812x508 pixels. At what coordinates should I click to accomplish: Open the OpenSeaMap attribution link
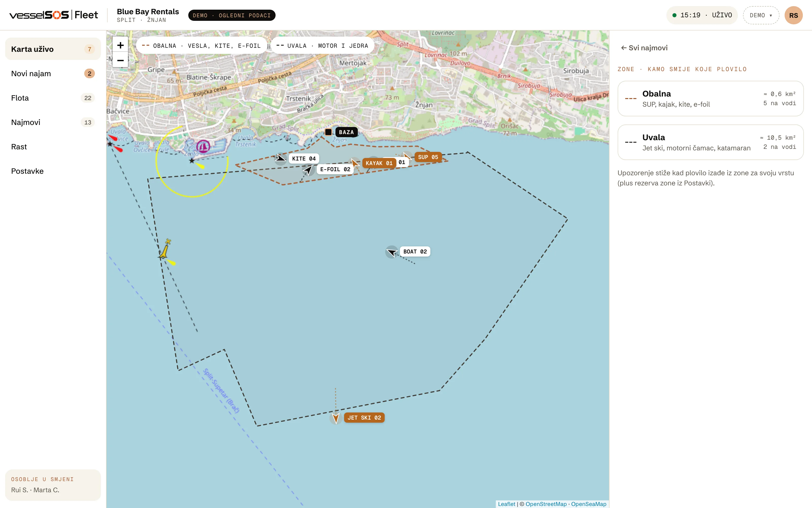pos(588,504)
